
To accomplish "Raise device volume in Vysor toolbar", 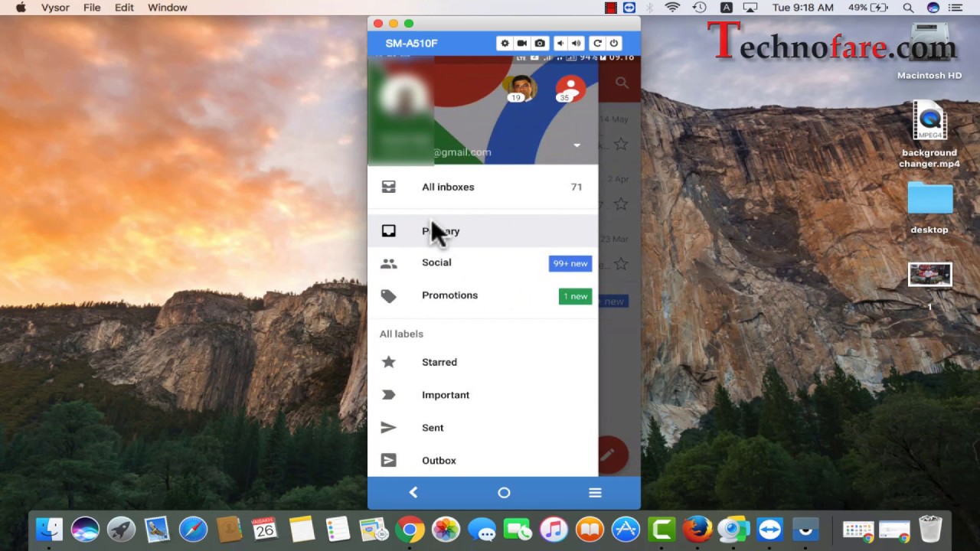I will click(577, 44).
